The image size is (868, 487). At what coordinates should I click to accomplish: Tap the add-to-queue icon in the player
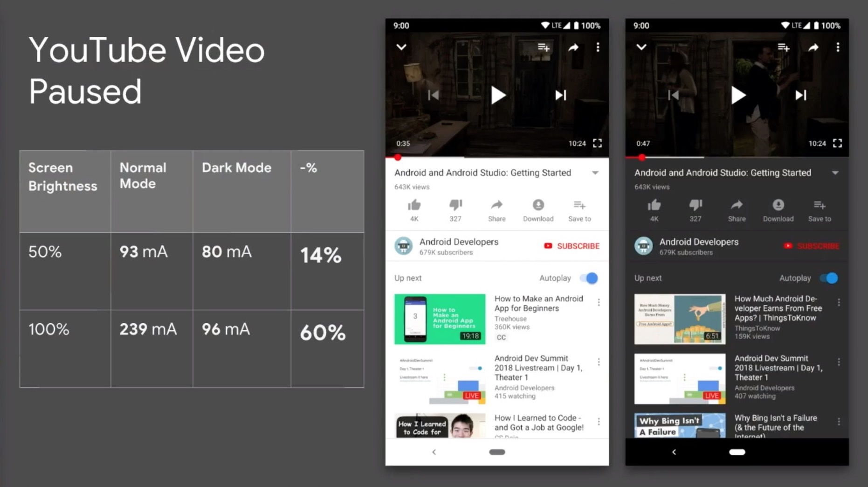[543, 47]
